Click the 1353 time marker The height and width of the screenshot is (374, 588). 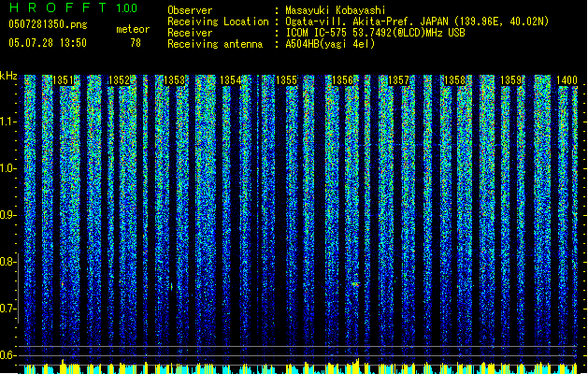[175, 80]
